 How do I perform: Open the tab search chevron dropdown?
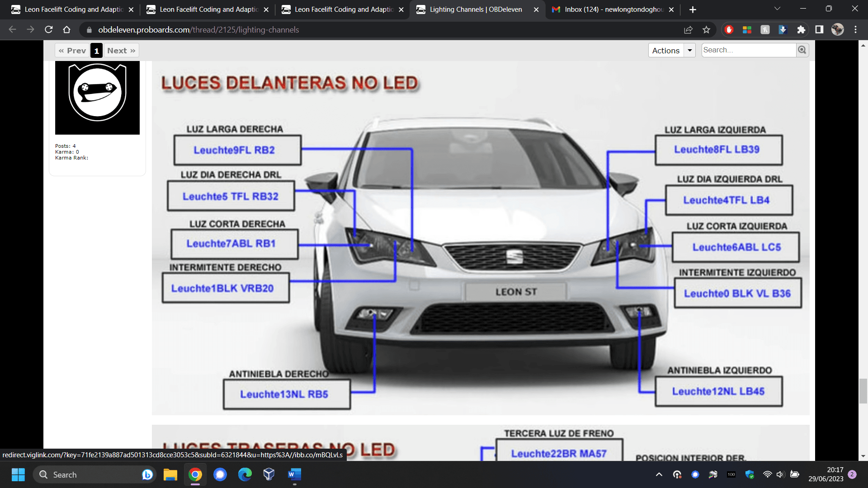tap(777, 9)
